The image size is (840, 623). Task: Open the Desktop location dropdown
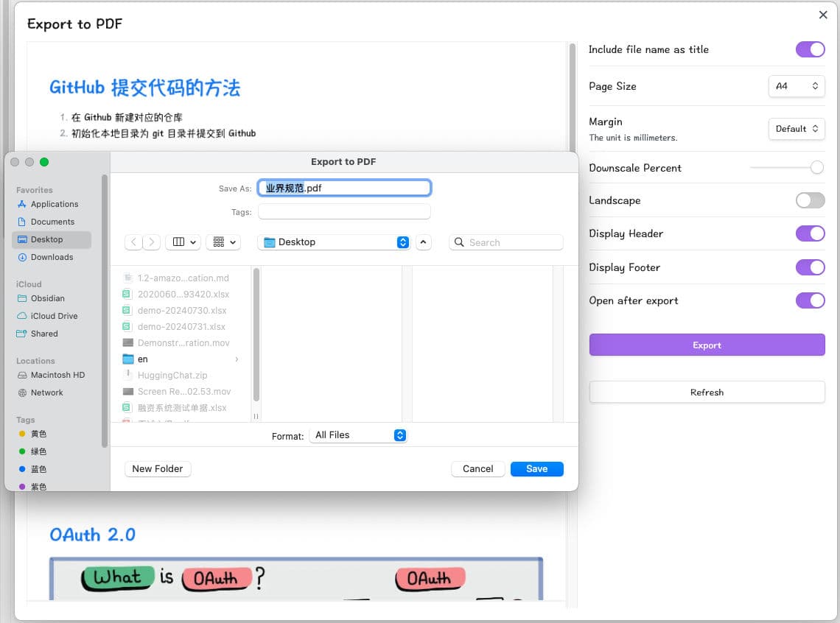coord(335,242)
